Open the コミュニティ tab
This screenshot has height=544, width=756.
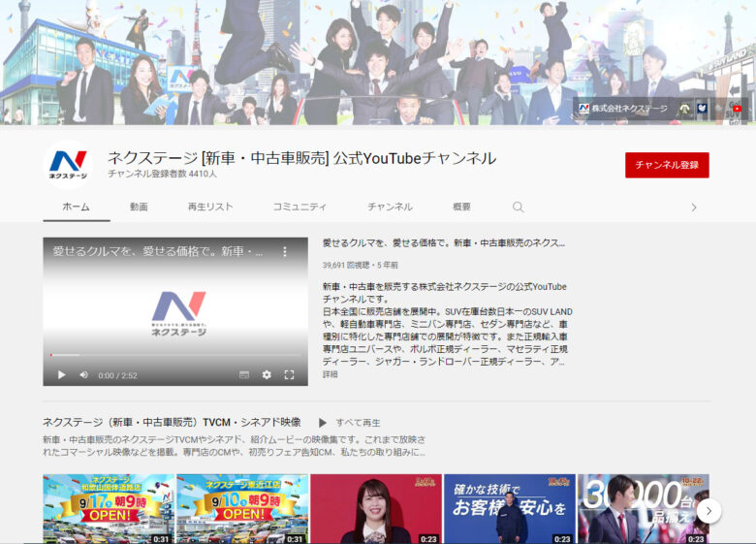pyautogui.click(x=299, y=207)
